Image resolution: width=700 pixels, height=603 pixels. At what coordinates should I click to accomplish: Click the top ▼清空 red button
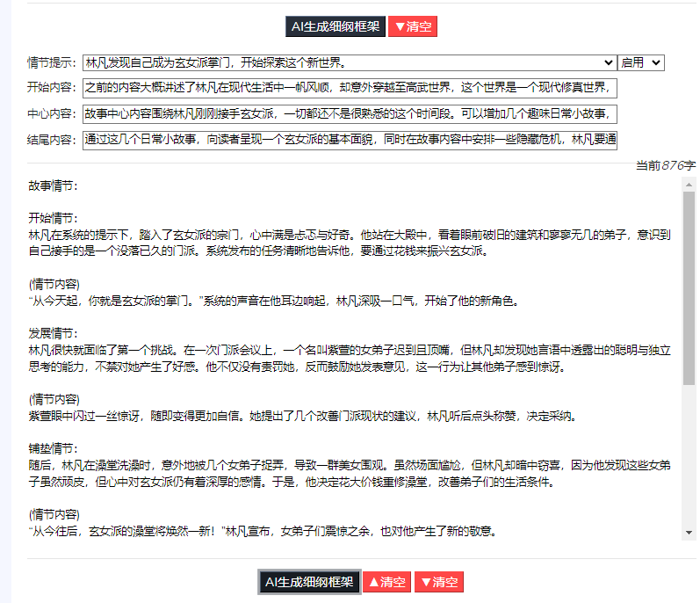coord(413,26)
